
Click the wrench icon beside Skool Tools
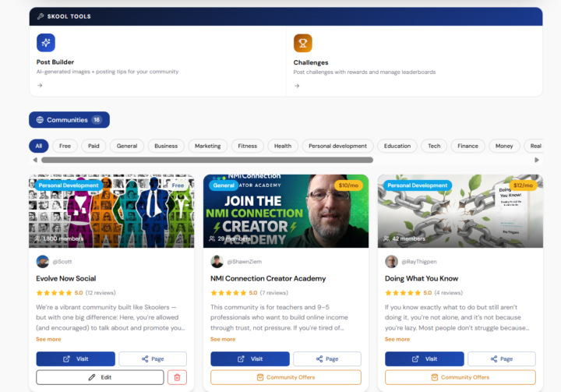(x=41, y=16)
